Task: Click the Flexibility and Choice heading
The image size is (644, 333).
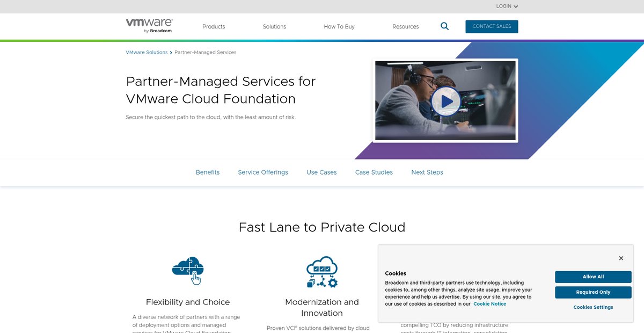Action: point(188,302)
